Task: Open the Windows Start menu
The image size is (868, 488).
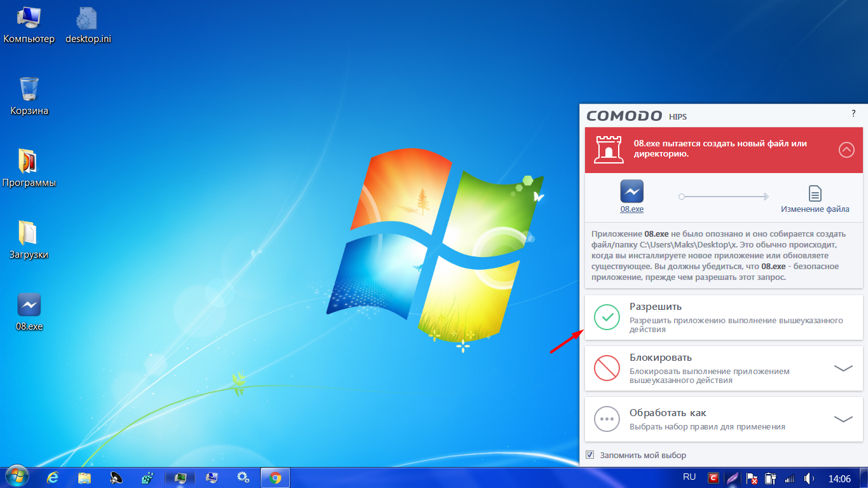Action: [16, 477]
